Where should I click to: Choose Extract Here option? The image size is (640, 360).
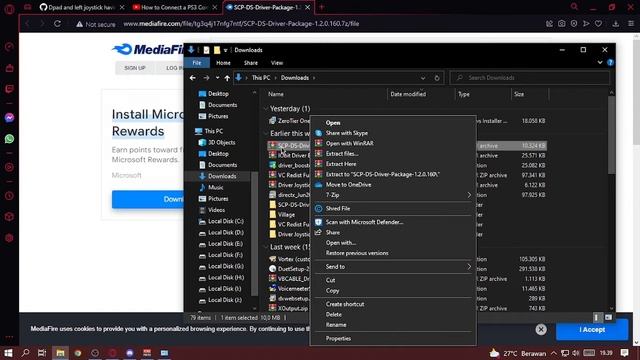pos(341,164)
